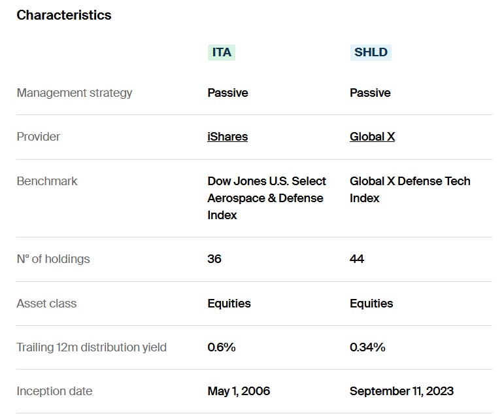This screenshot has width=504, height=420.
Task: Click the Characteristics heading
Action: 64,15
